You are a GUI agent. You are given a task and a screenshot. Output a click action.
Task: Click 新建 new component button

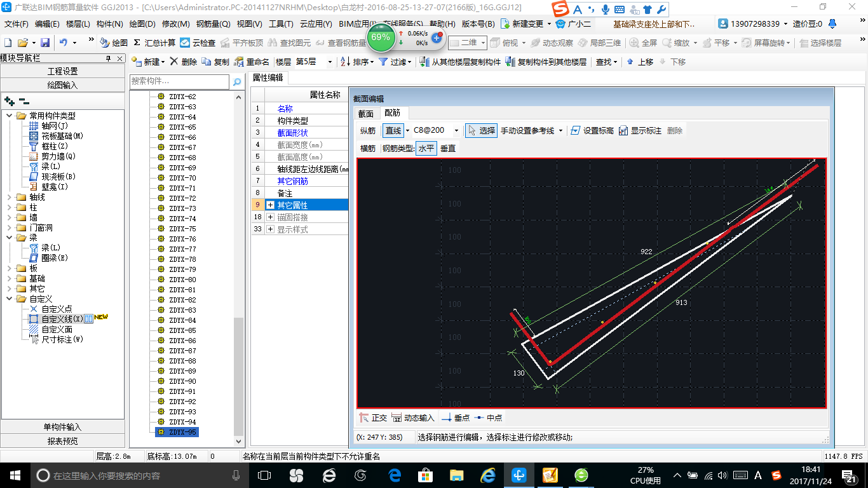click(x=148, y=62)
